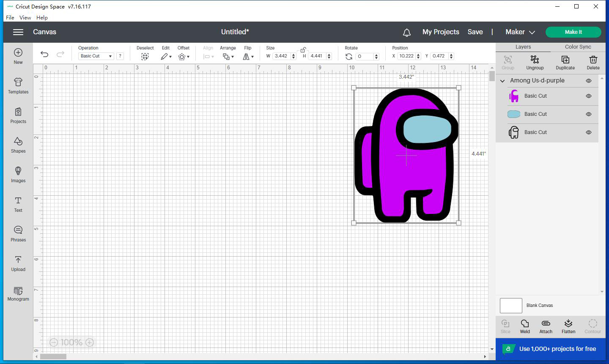The image size is (609, 364).
Task: Open the Phrases panel
Action: coord(18,234)
